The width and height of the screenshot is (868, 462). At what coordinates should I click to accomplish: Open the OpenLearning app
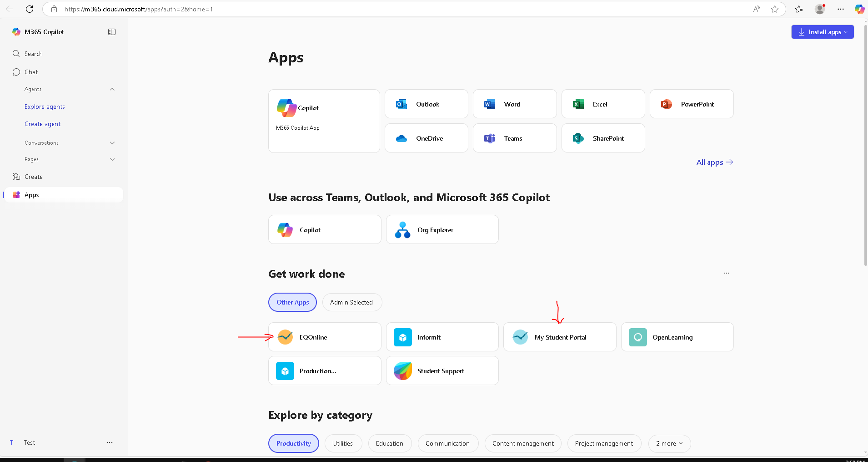click(677, 337)
